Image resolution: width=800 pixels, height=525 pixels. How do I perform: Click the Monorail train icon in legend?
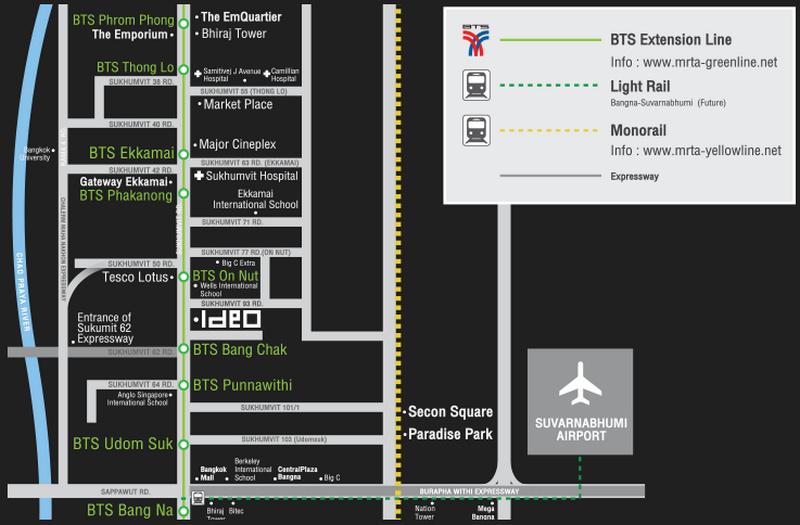[x=477, y=131]
